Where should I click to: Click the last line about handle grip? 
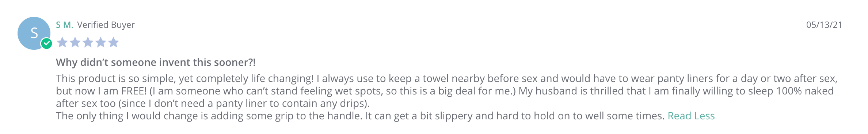(360, 116)
